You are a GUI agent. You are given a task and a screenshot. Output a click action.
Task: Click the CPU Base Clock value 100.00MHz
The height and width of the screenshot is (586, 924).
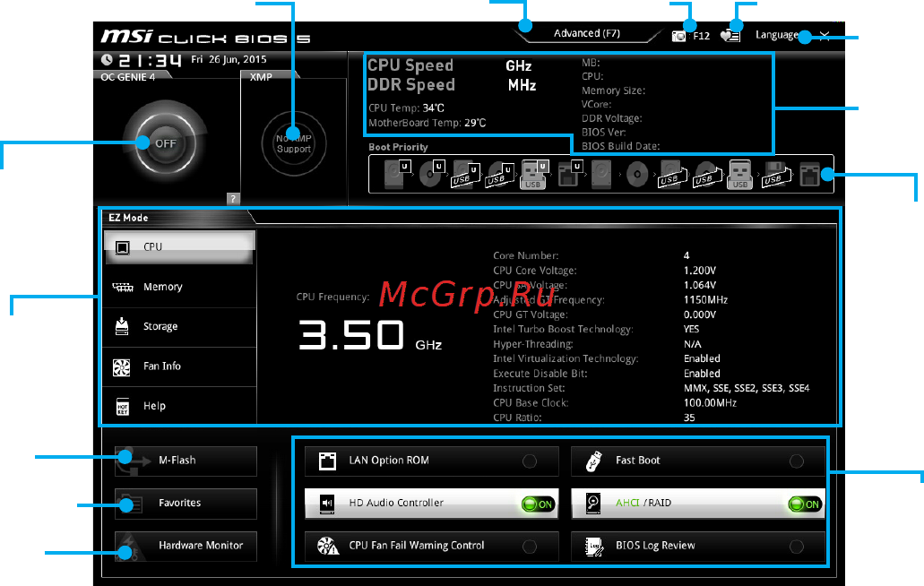[710, 403]
